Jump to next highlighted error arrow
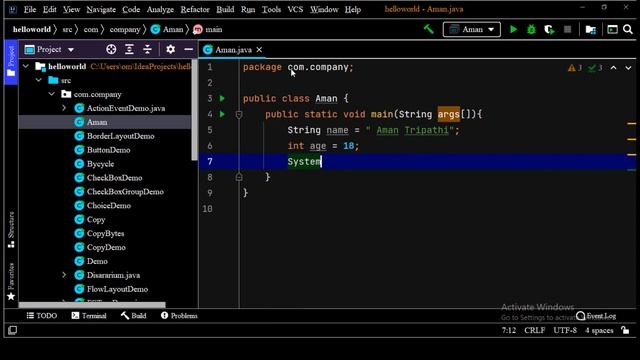Screen dimensions: 640x360 tap(629, 68)
